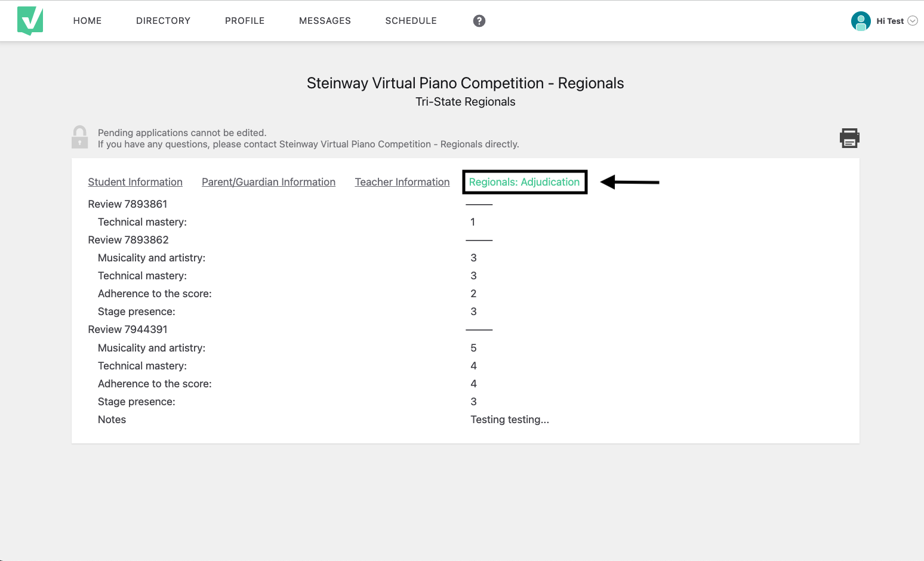Click the green checkmark app logo
Image resolution: width=924 pixels, height=561 pixels.
click(30, 21)
